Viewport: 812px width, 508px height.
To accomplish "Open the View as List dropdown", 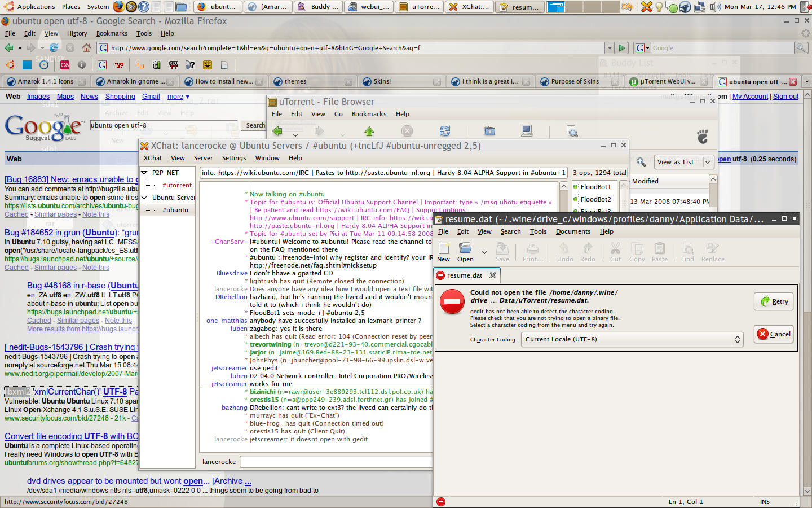I will coord(685,162).
